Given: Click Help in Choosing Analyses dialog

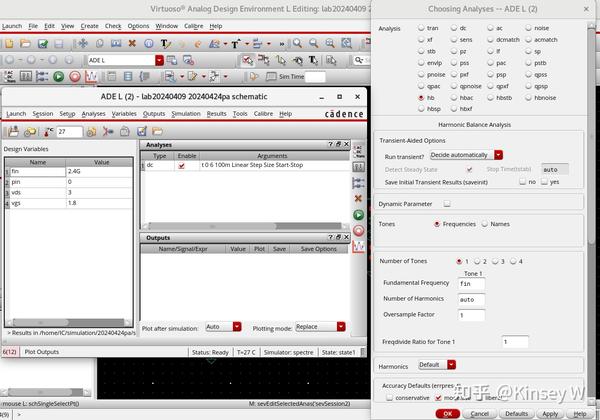Looking at the screenshot, I should [x=580, y=413].
